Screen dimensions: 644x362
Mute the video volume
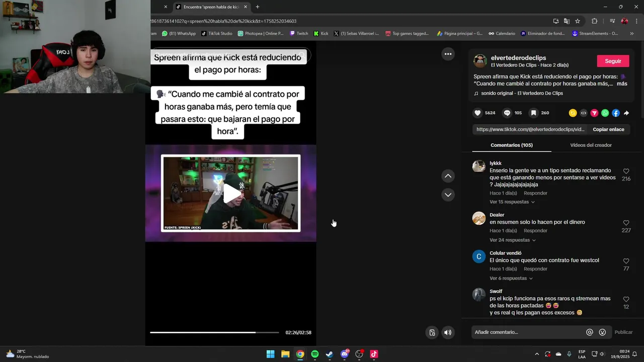448,332
